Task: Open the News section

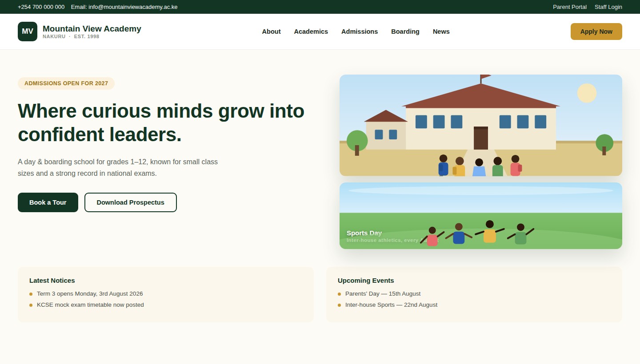Action: tap(441, 32)
